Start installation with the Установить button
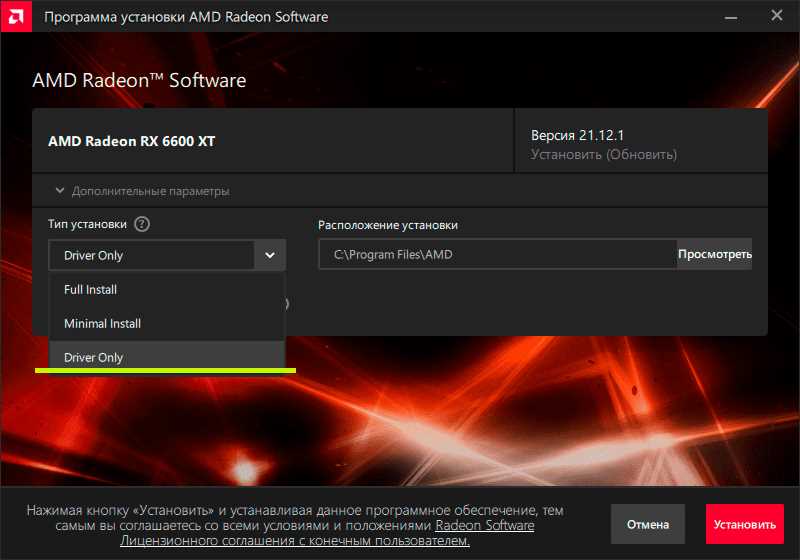 pos(744,524)
